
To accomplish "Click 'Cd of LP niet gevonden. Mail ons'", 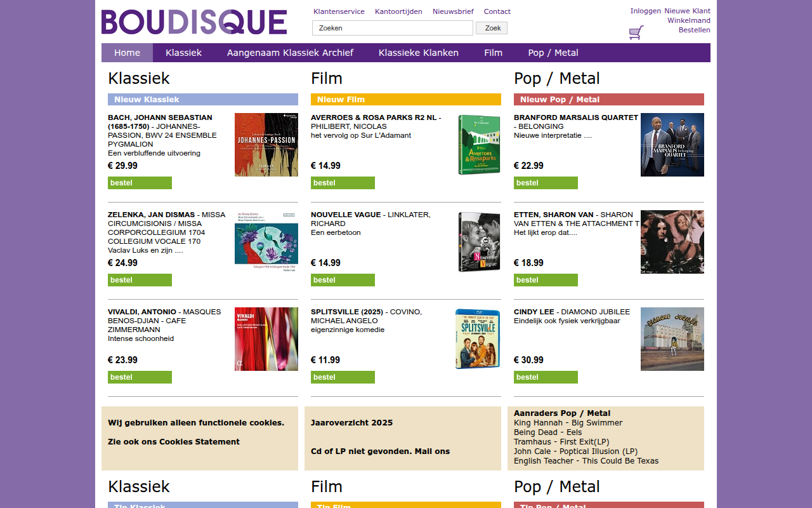I will pyautogui.click(x=381, y=451).
